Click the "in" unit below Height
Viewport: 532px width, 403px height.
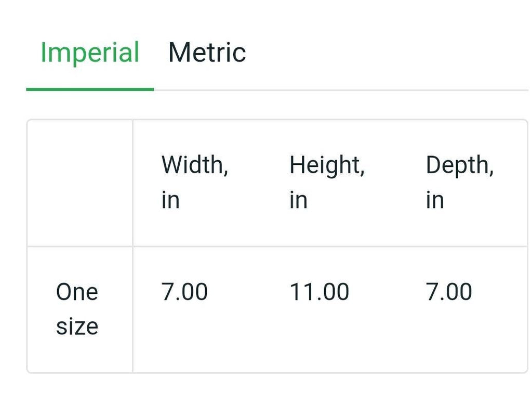tap(298, 200)
